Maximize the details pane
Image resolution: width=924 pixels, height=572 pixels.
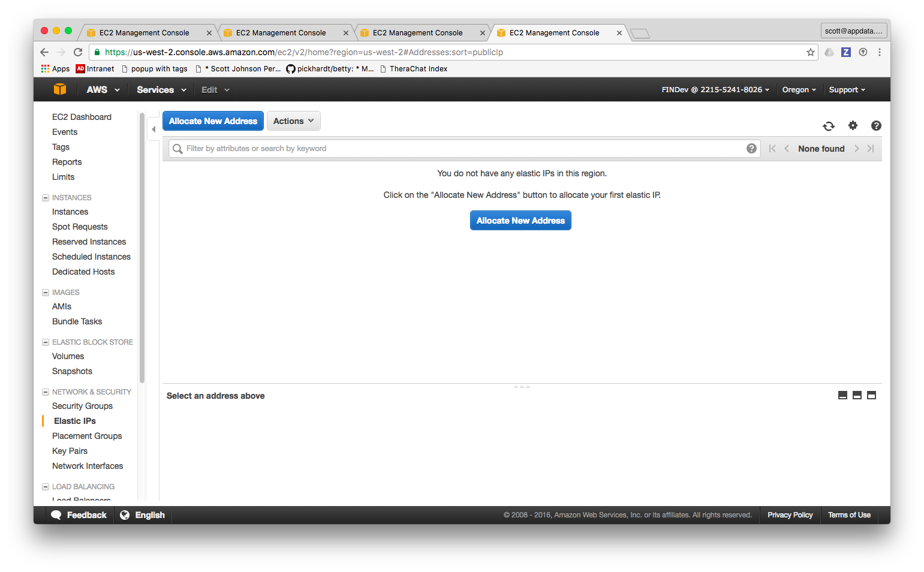pos(872,395)
